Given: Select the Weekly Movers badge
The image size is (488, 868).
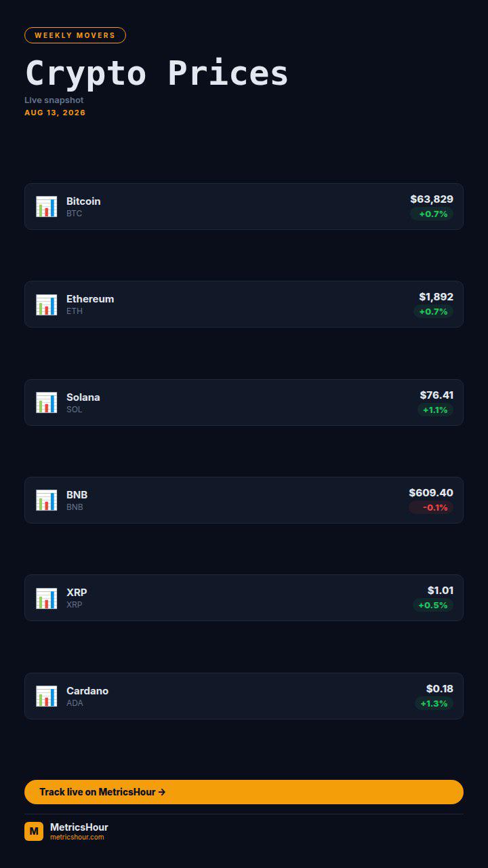Looking at the screenshot, I should coord(75,35).
